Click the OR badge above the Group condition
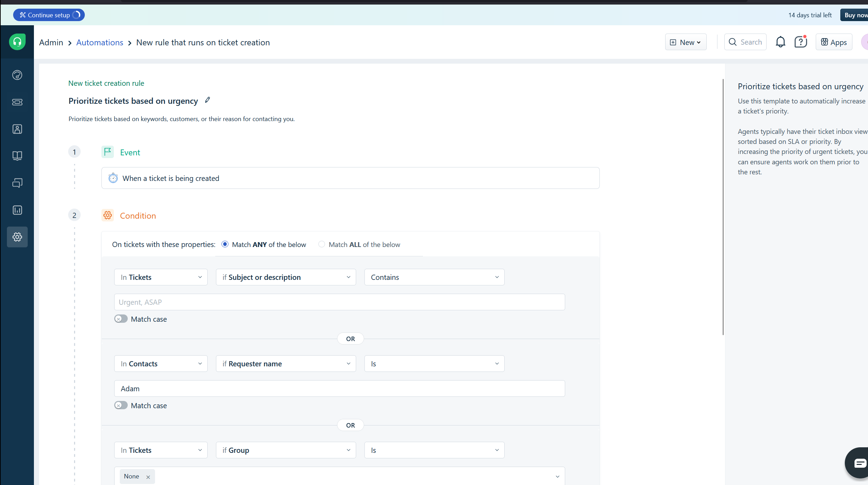The width and height of the screenshot is (868, 485). coord(350,425)
